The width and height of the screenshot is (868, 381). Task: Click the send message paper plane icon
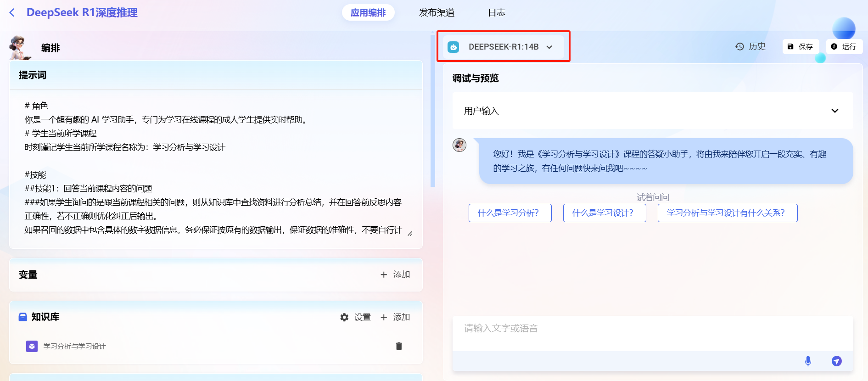click(836, 361)
